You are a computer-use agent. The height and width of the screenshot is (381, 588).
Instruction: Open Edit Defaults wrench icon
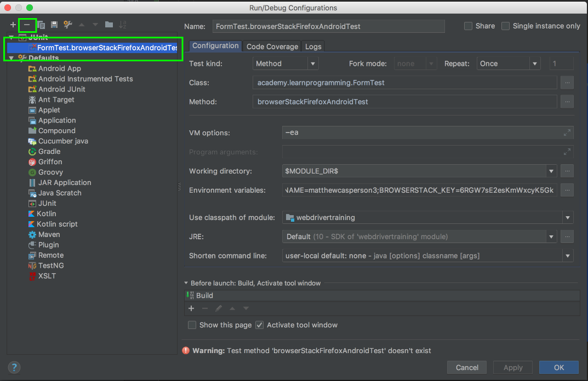coord(68,25)
